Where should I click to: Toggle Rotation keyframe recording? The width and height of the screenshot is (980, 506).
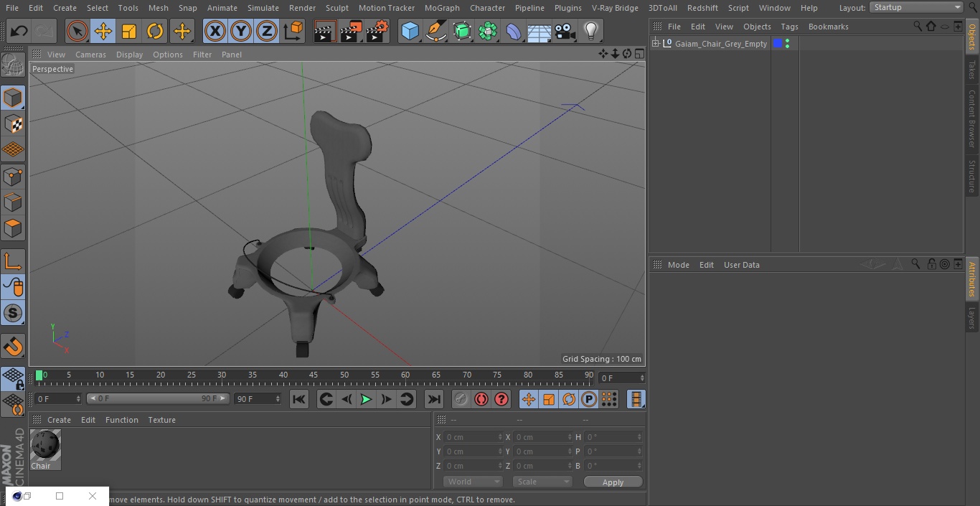coord(569,399)
